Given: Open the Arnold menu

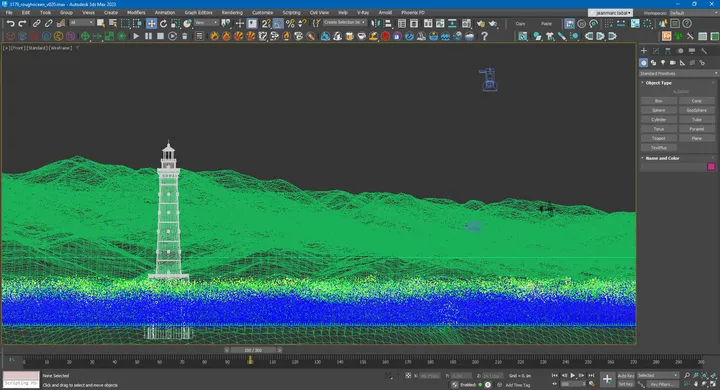Looking at the screenshot, I should point(385,12).
